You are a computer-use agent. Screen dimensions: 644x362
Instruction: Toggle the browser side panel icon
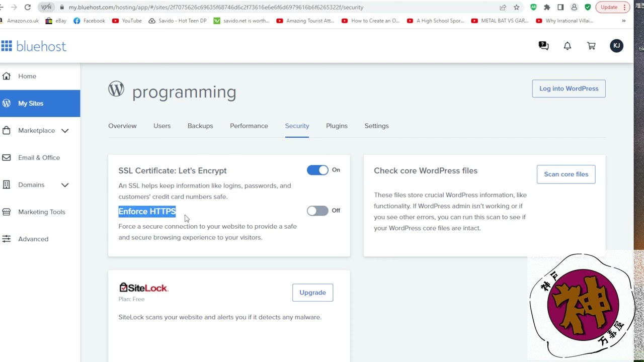pos(560,7)
